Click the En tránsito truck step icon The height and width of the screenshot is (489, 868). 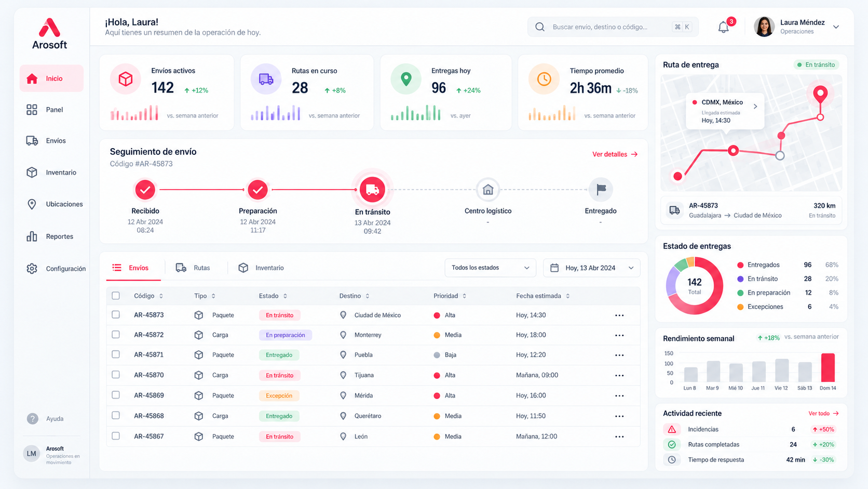click(x=372, y=190)
